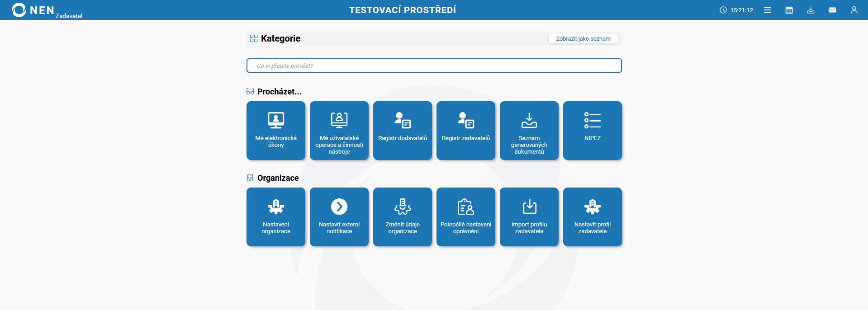Open the hamburger menu in header
This screenshot has width=868, height=310.
click(768, 10)
